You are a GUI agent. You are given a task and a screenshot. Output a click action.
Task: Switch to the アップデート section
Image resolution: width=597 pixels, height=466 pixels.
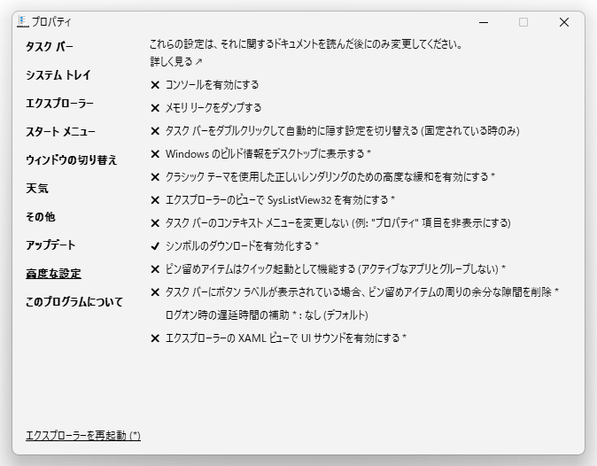pos(50,245)
